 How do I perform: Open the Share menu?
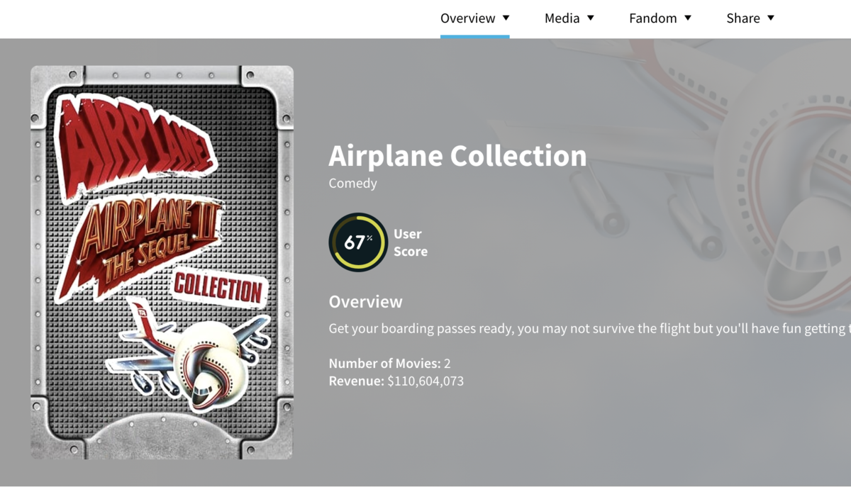click(750, 18)
